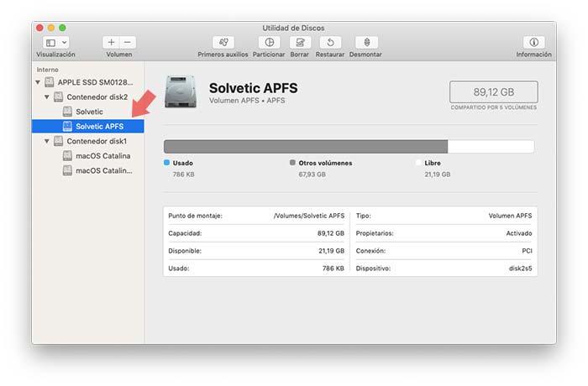The image size is (588, 386).
Task: Click the APPLE SSD drive icon in the sidebar
Action: click(49, 82)
